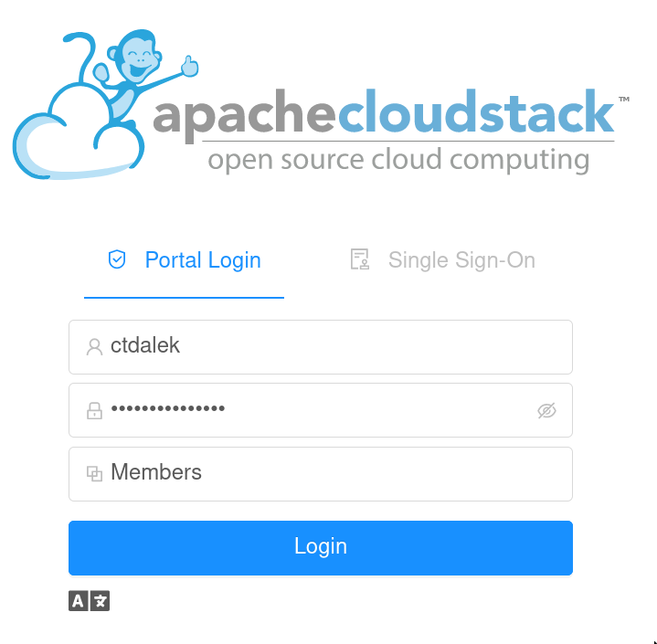Click the blue Login button

tap(321, 548)
